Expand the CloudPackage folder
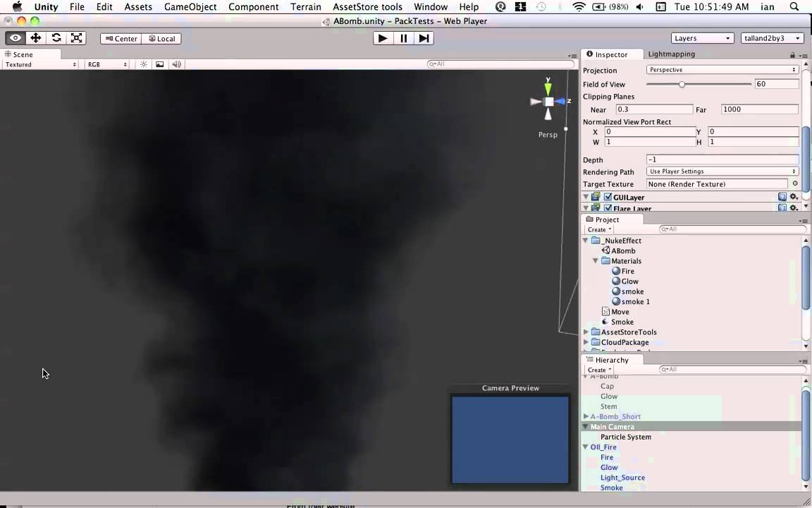 [586, 342]
